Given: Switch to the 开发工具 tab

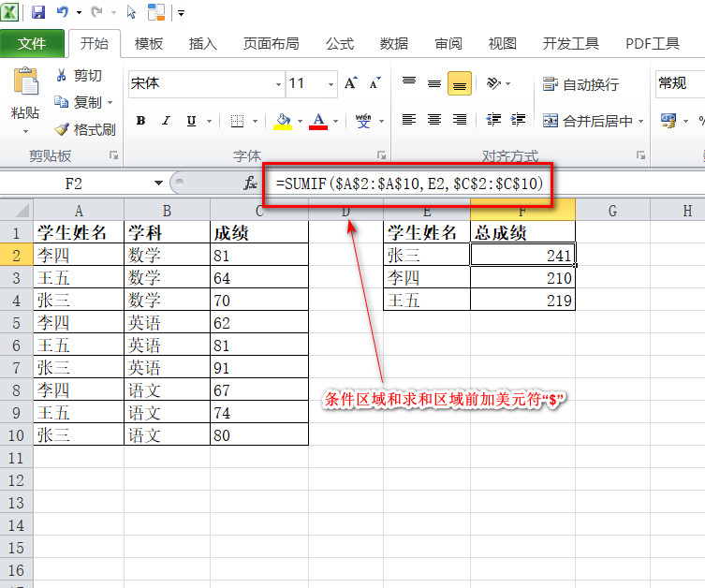Looking at the screenshot, I should 570,44.
